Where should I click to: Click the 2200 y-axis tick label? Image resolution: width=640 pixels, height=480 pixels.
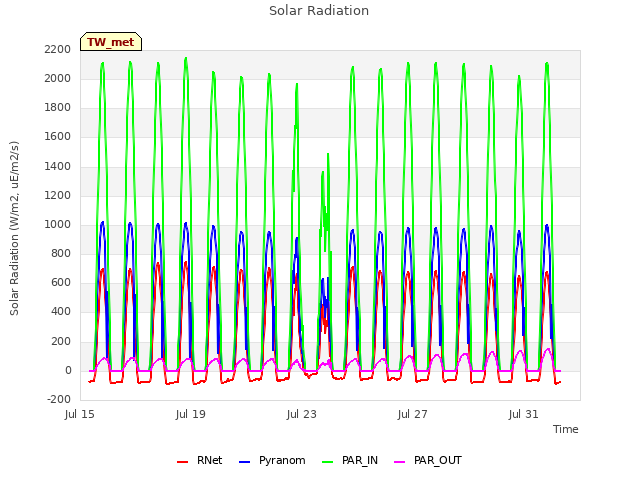58,49
